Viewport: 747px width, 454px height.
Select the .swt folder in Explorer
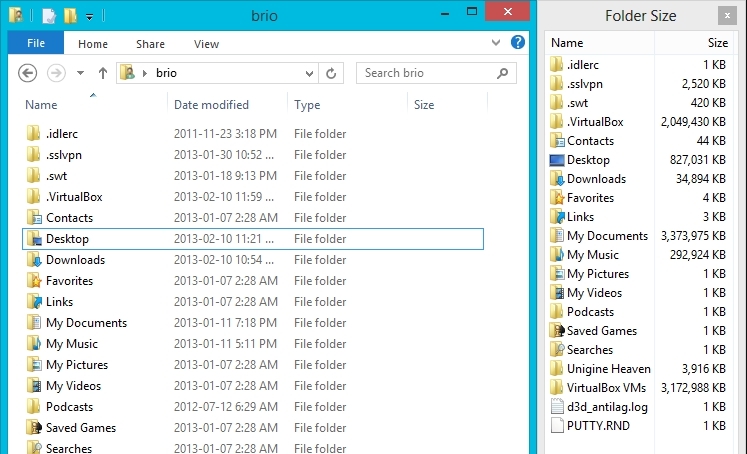[x=253, y=176]
